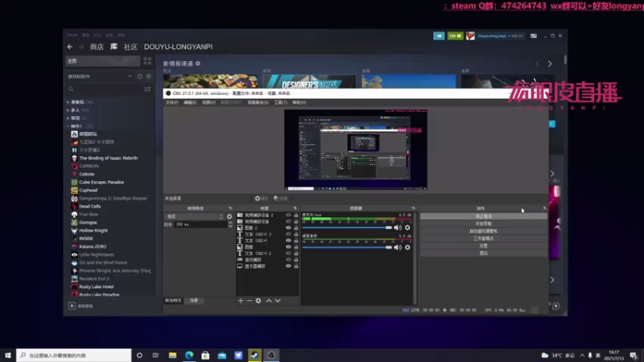Open the green Steam notifications counter
This screenshot has width=644, height=362.
455,36
